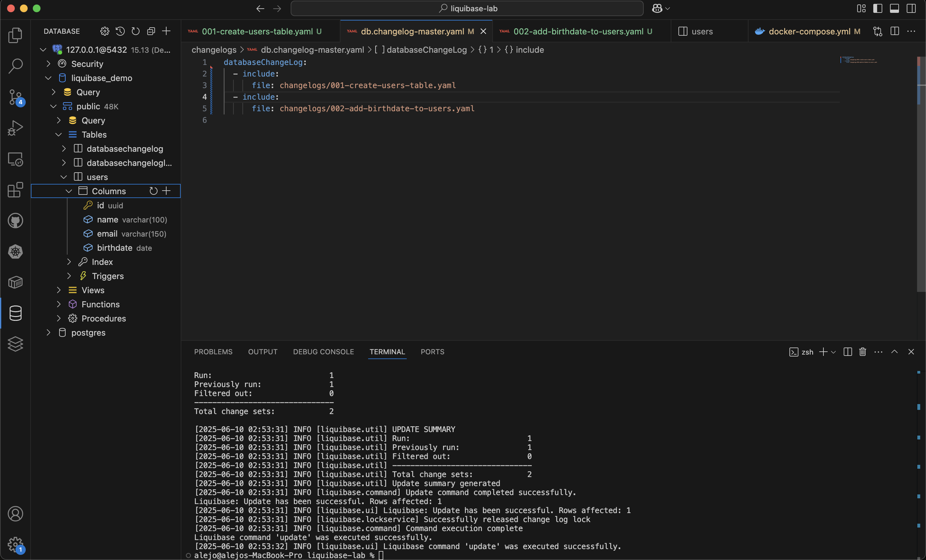Viewport: 926px width, 560px height.
Task: Open the Run and Debug view
Action: [x=15, y=128]
